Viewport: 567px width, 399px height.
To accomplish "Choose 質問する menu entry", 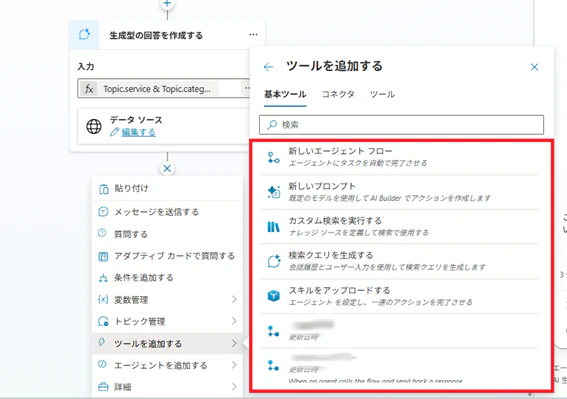I will pos(167,234).
